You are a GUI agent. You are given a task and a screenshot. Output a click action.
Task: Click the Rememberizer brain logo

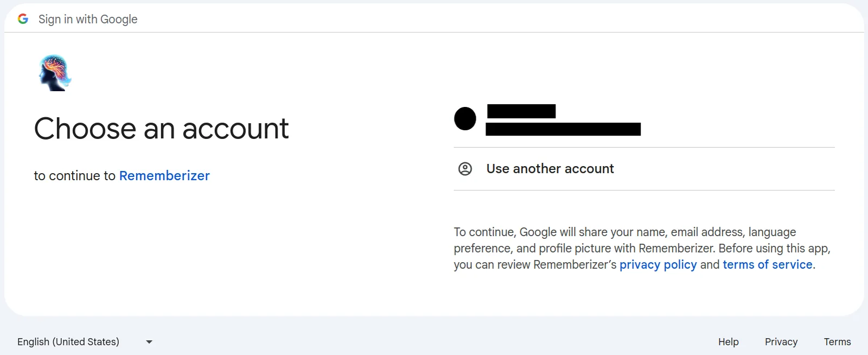[55, 73]
